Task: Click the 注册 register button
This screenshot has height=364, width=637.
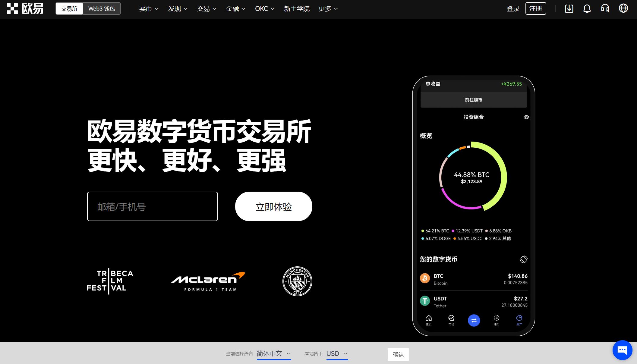Action: click(536, 9)
